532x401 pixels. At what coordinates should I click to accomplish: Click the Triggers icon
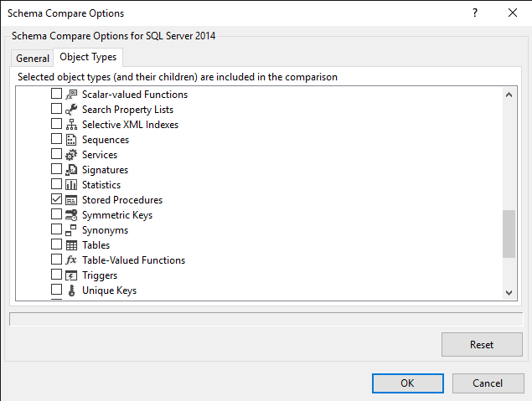click(71, 275)
